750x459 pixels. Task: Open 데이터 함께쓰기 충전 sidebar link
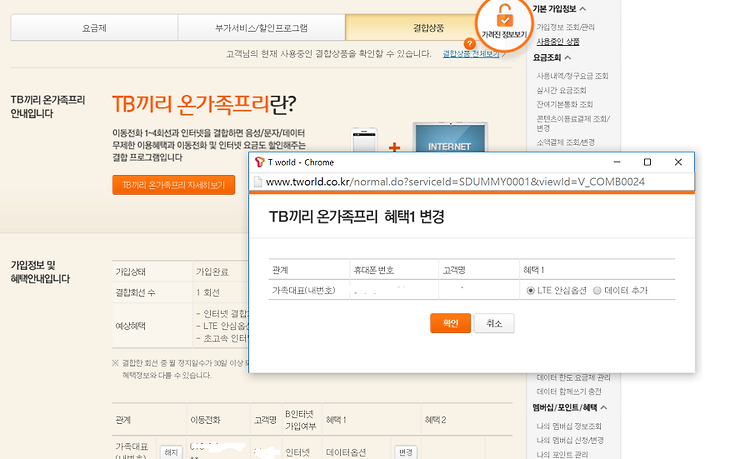coord(569,392)
